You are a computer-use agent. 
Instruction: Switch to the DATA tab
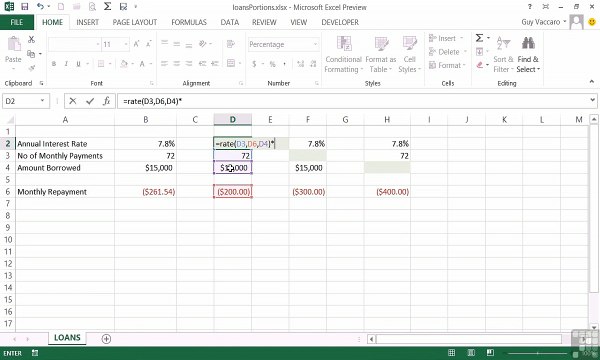(x=230, y=22)
